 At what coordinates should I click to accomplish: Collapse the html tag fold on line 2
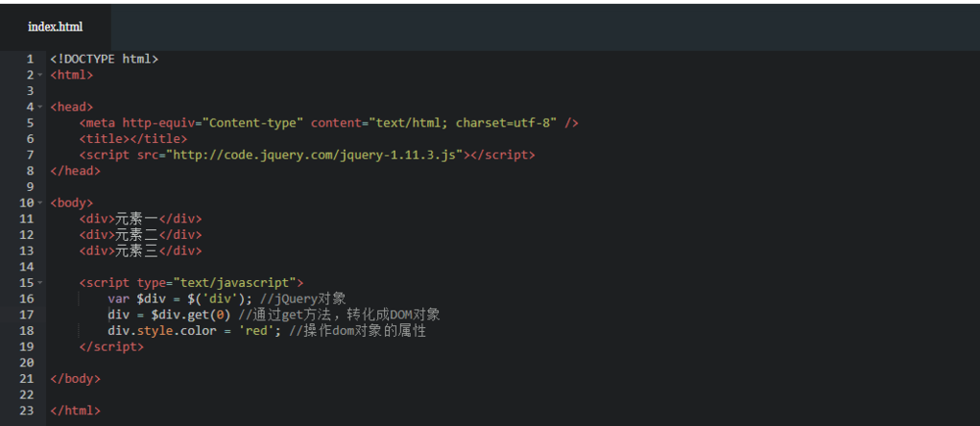coord(40,75)
